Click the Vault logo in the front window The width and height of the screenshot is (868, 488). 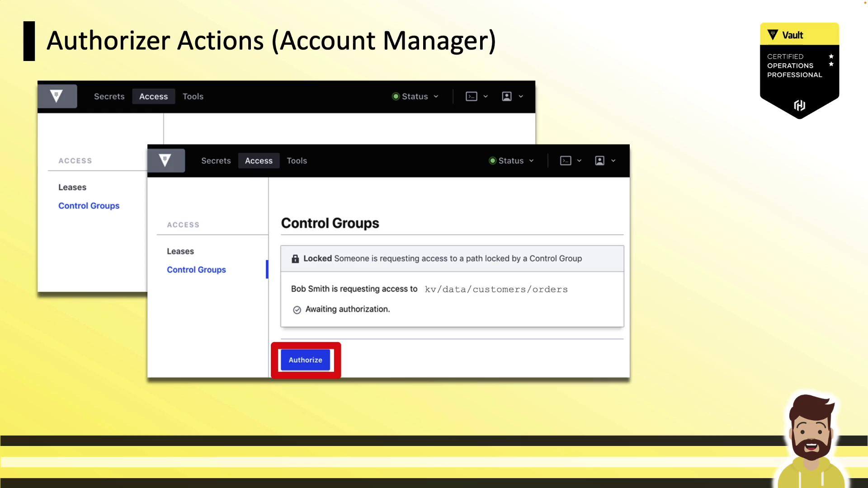point(165,160)
